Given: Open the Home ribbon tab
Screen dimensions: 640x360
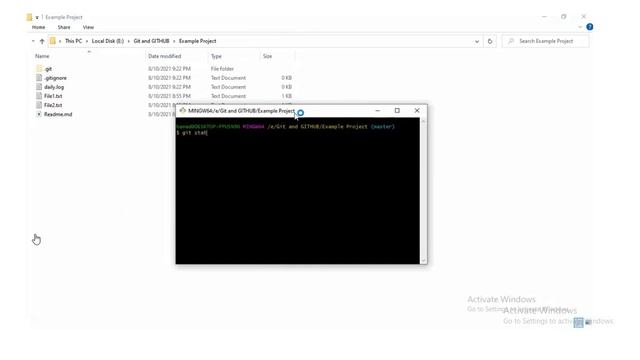Looking at the screenshot, I should pyautogui.click(x=38, y=27).
